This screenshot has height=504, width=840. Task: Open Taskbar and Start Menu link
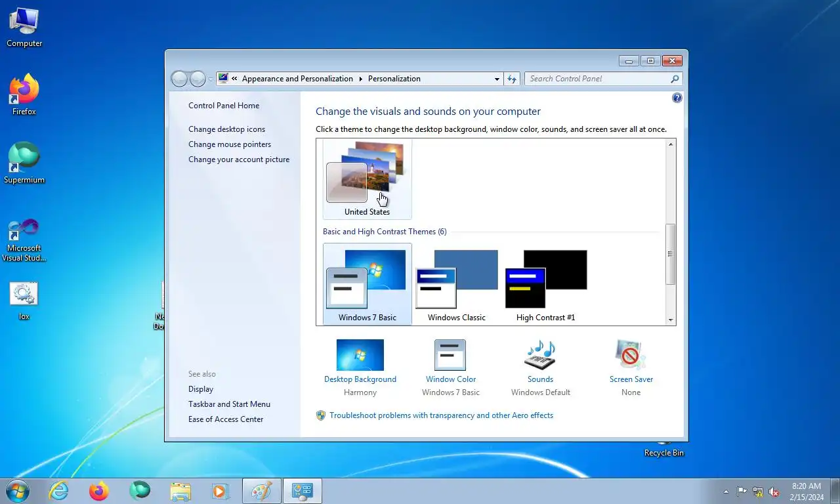229,404
